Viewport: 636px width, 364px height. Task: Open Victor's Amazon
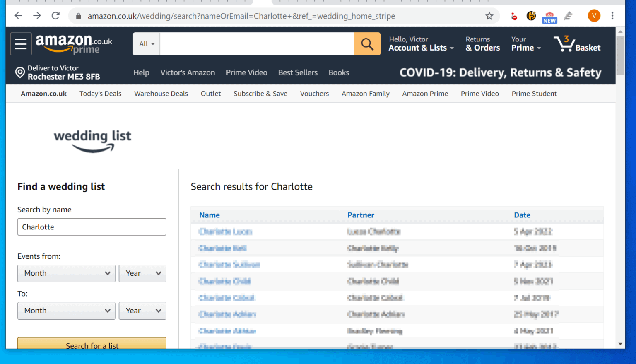point(188,72)
